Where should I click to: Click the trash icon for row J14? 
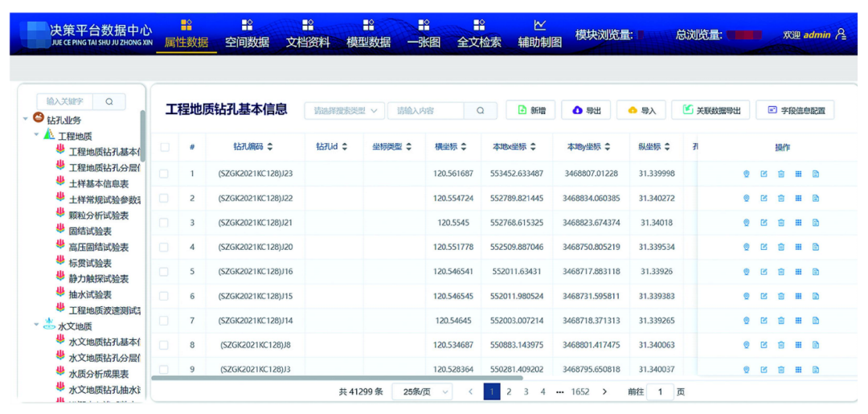(x=781, y=321)
